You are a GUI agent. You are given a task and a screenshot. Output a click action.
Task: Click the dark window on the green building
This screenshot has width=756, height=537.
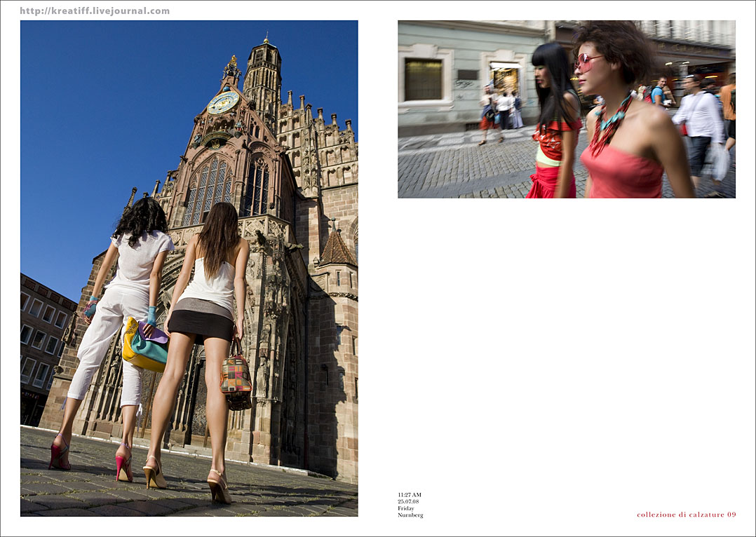(423, 79)
